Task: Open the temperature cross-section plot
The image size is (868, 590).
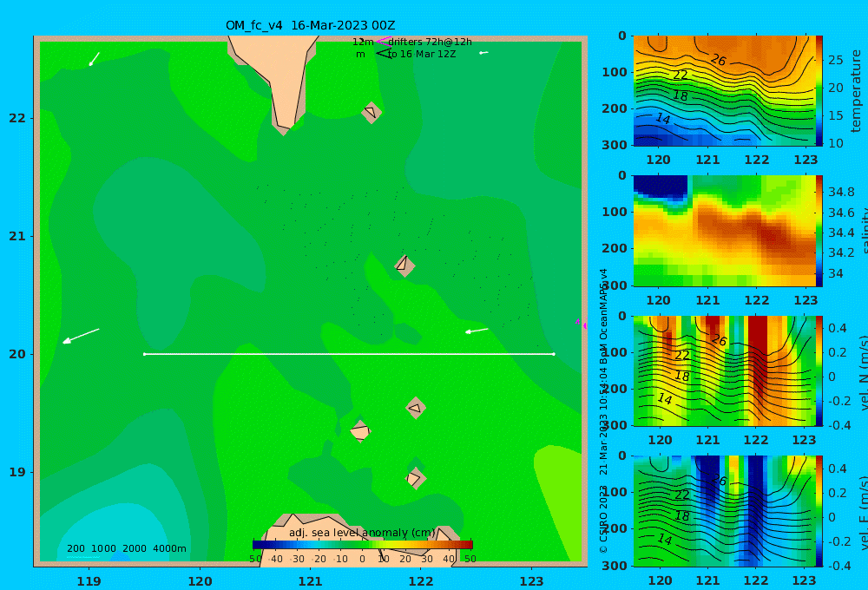Action: [724, 91]
